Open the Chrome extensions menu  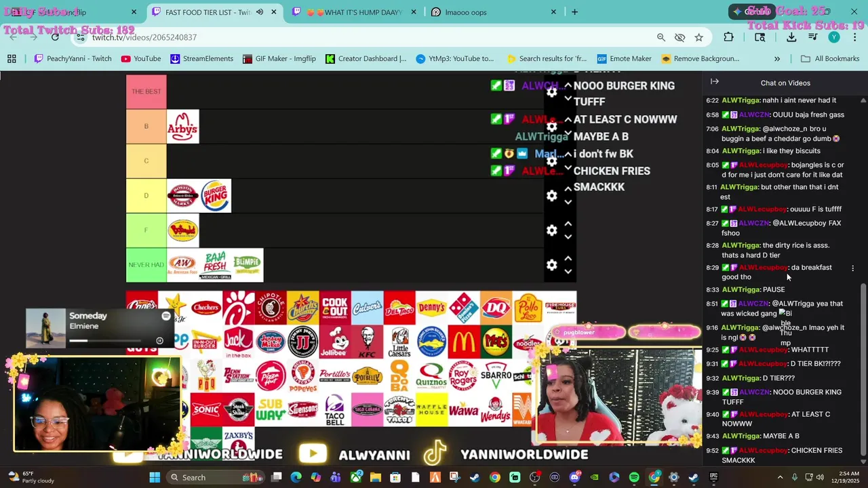tap(728, 37)
